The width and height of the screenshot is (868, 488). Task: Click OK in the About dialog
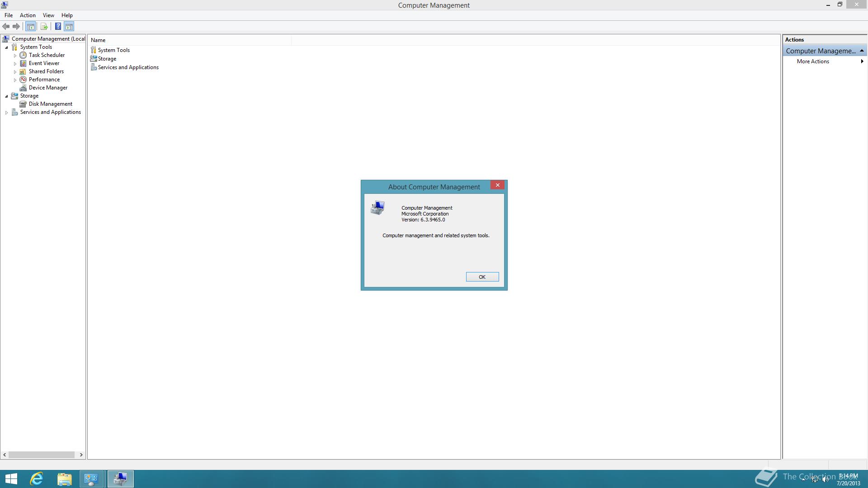tap(482, 277)
